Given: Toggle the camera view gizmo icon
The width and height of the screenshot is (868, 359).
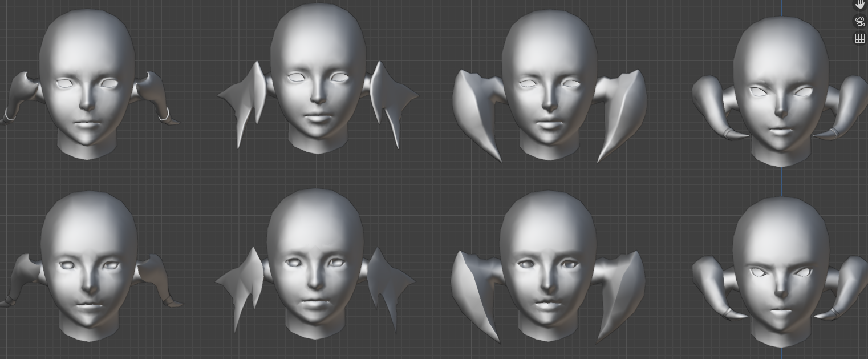Looking at the screenshot, I should (860, 22).
